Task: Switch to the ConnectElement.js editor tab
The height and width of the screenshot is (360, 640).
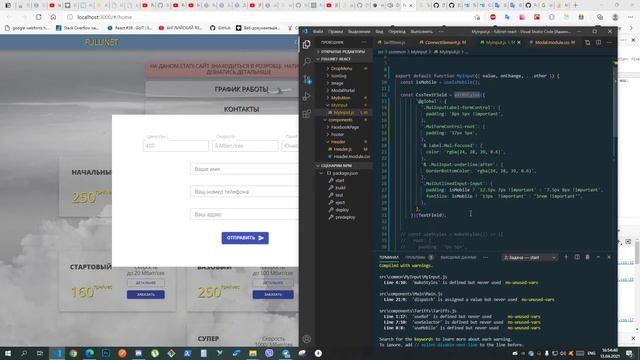Action: pos(443,42)
